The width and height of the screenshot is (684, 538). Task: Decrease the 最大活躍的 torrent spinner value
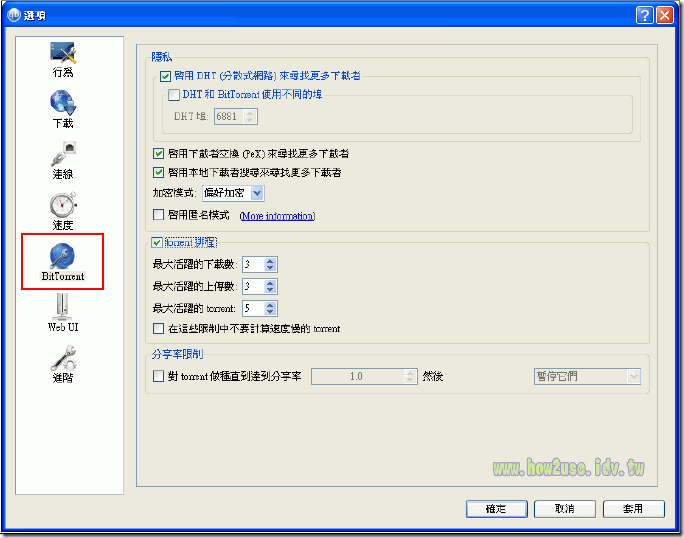pos(271,314)
